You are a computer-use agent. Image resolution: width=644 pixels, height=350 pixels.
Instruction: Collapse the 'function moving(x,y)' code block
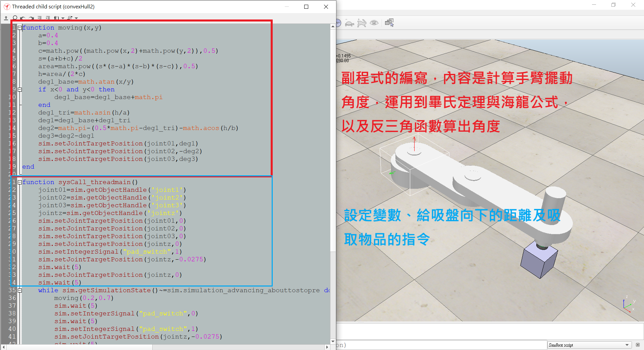coord(20,28)
